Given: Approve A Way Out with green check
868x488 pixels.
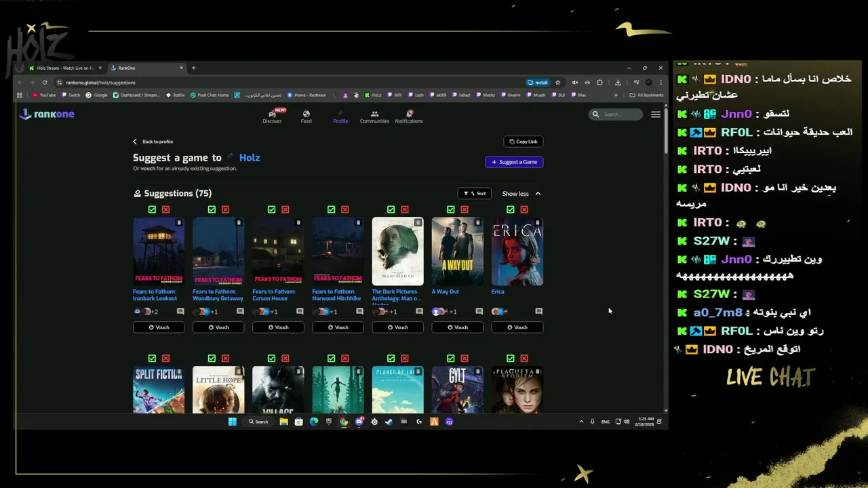Looking at the screenshot, I should click(450, 209).
